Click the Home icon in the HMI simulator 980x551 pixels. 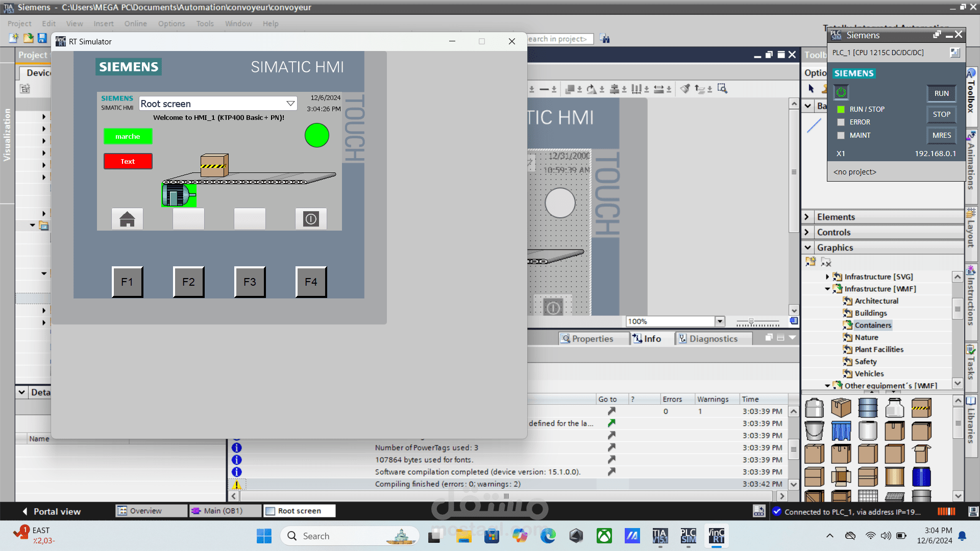tap(127, 219)
